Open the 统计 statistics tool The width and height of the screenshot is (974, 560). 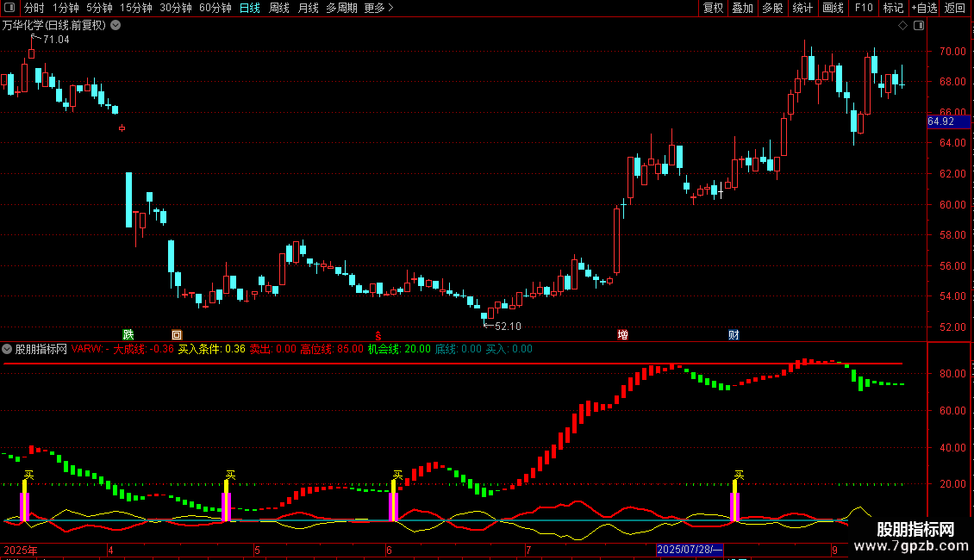[802, 8]
